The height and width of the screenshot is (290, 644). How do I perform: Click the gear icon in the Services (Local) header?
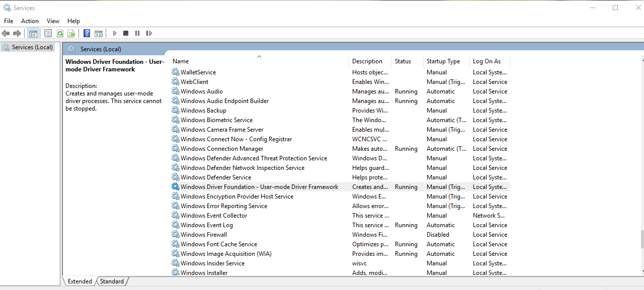click(x=72, y=49)
